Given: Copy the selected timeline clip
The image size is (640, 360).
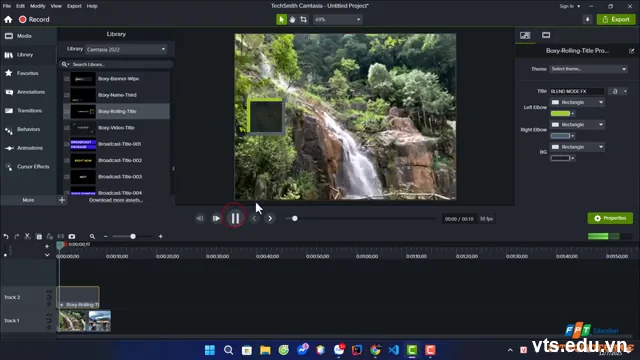Looking at the screenshot, I should 39,236.
